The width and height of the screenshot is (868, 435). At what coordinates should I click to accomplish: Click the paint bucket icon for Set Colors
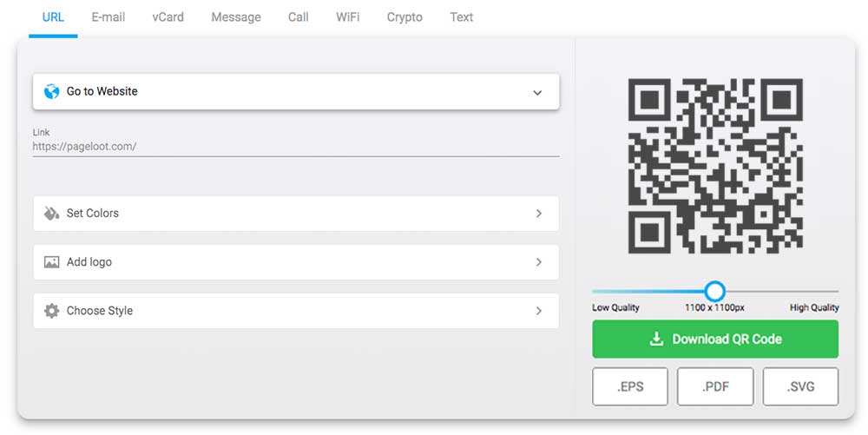point(51,213)
